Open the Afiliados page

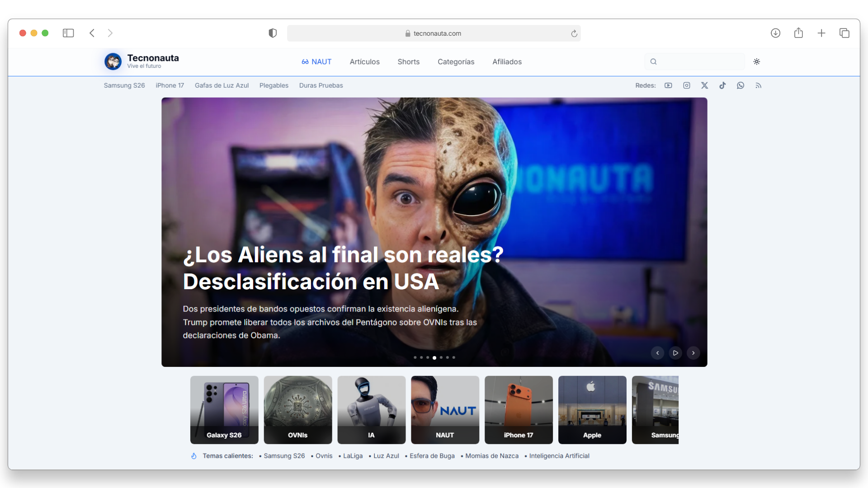507,61
